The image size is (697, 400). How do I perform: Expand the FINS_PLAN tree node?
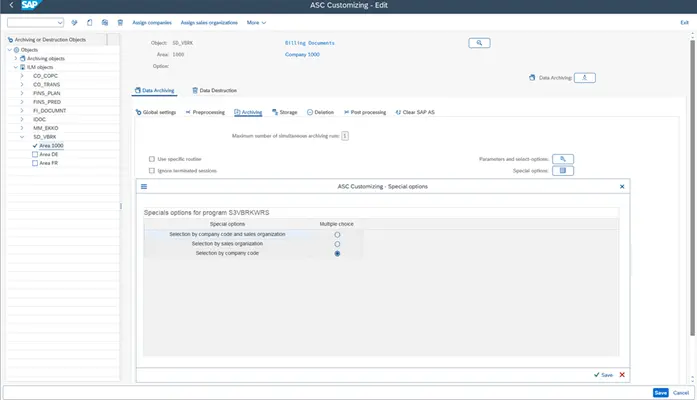tap(22, 93)
